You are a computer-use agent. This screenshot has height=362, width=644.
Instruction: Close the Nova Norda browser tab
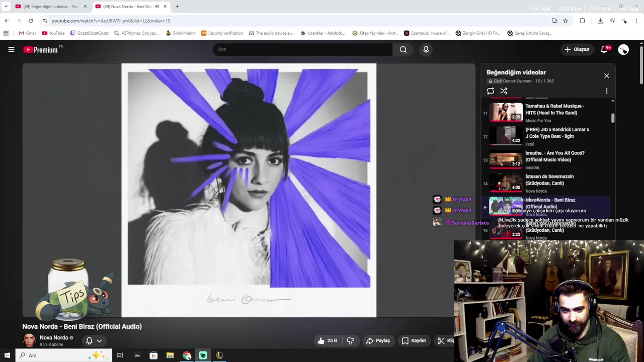coord(165,7)
